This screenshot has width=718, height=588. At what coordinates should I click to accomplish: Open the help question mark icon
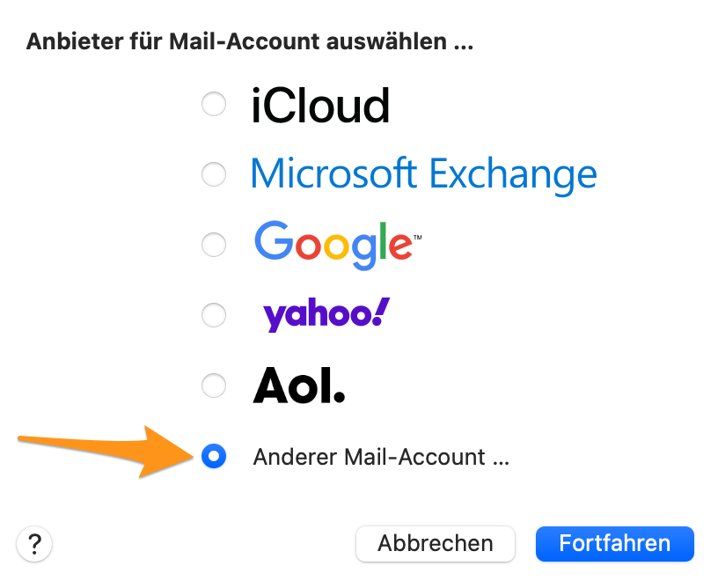[x=34, y=544]
